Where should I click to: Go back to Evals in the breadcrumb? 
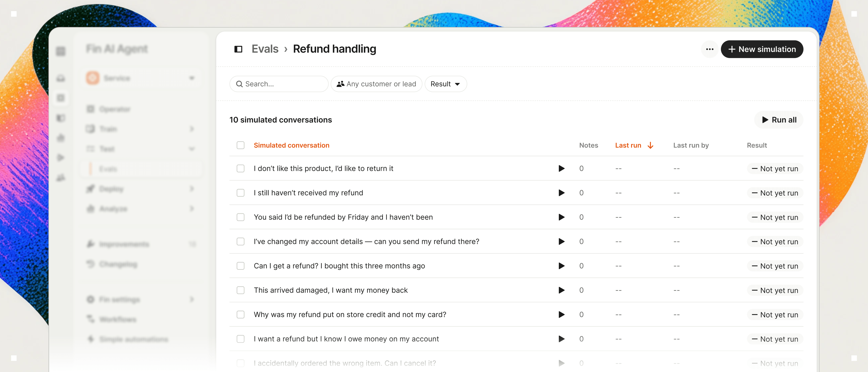click(x=265, y=49)
